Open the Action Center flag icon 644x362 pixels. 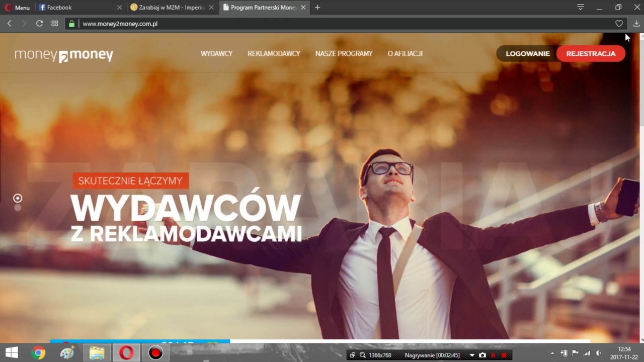coord(575,353)
